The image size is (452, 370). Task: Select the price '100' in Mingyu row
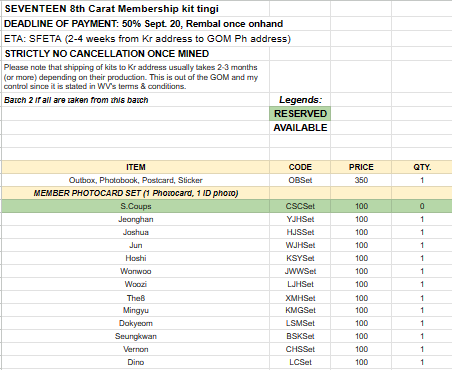coord(361,310)
